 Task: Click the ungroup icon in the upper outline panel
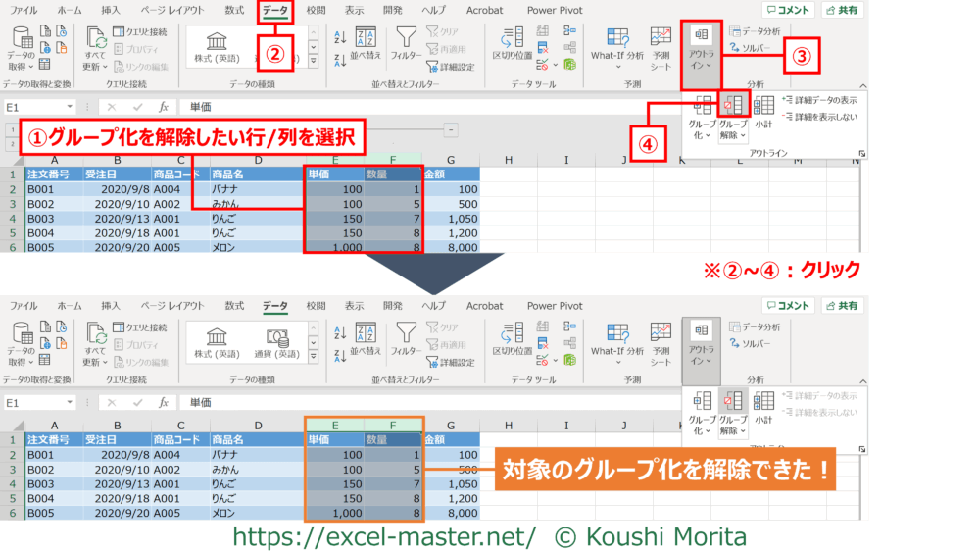click(x=732, y=106)
